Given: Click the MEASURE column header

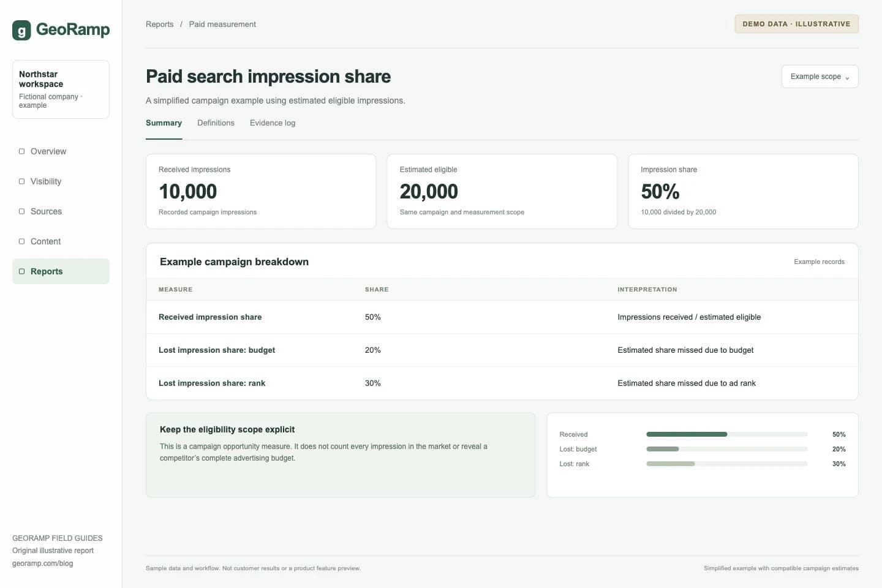Looking at the screenshot, I should click(175, 290).
